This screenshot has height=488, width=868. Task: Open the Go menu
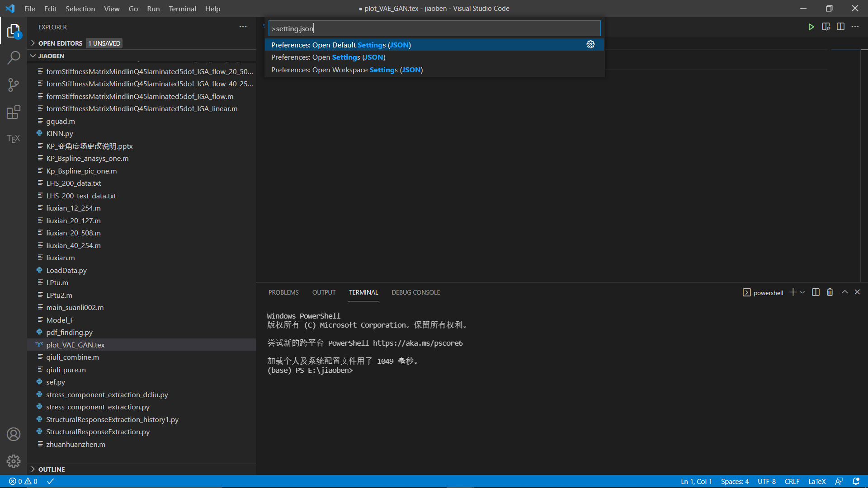point(133,9)
